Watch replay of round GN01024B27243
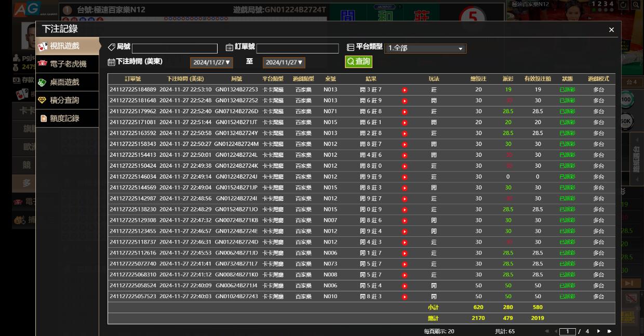This screenshot has height=336, width=644. pos(405,297)
